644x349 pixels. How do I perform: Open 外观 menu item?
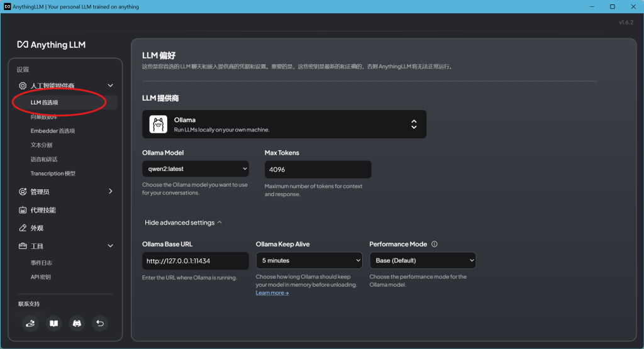point(37,228)
